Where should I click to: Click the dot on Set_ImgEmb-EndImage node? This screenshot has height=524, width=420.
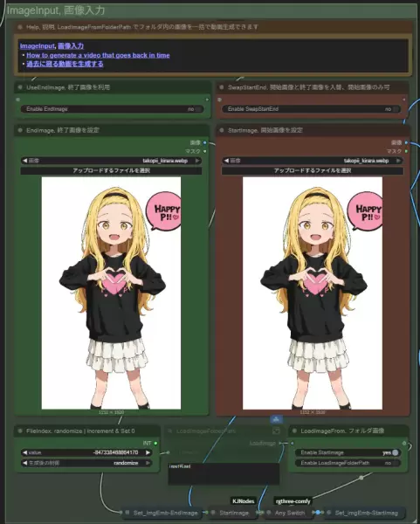pos(127,513)
